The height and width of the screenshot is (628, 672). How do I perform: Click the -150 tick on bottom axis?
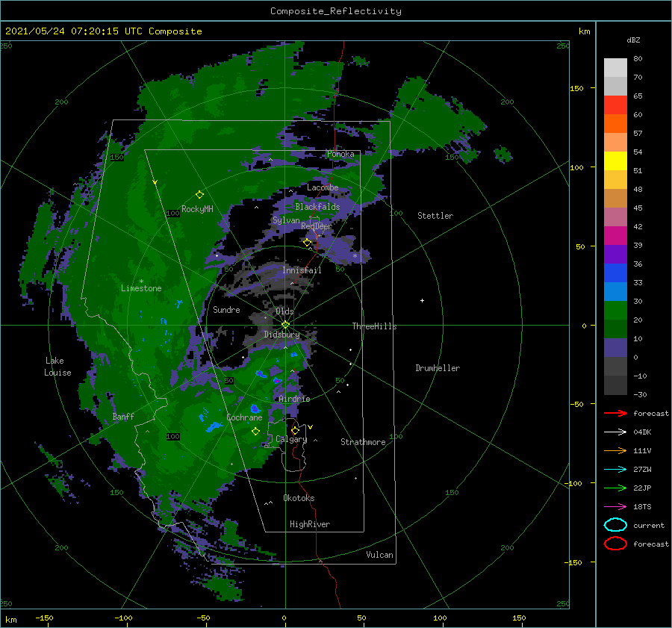(44, 618)
